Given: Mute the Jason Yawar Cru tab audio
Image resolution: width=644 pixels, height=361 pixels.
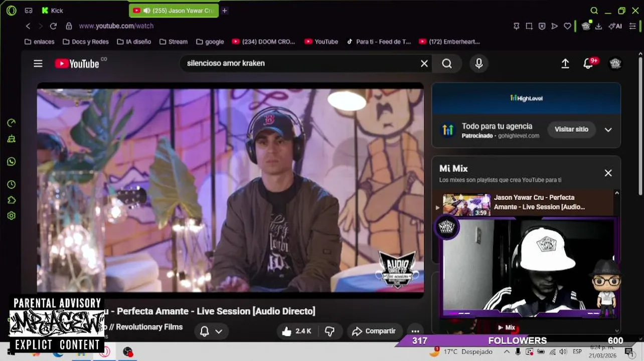Looking at the screenshot, I should (146, 11).
